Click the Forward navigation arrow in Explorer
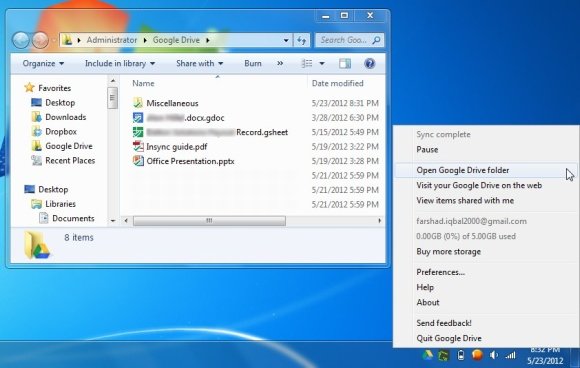 click(40, 40)
